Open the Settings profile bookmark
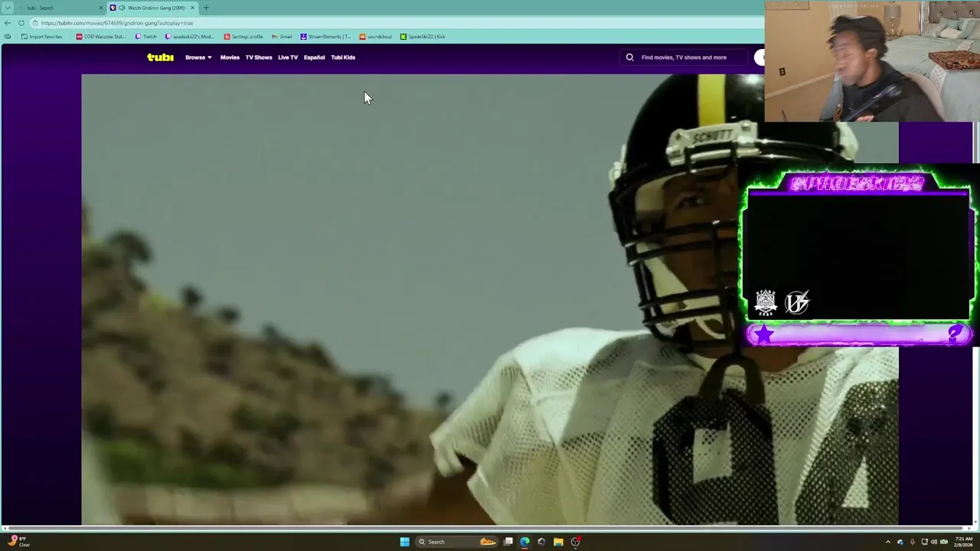The height and width of the screenshot is (551, 980). pos(243,37)
